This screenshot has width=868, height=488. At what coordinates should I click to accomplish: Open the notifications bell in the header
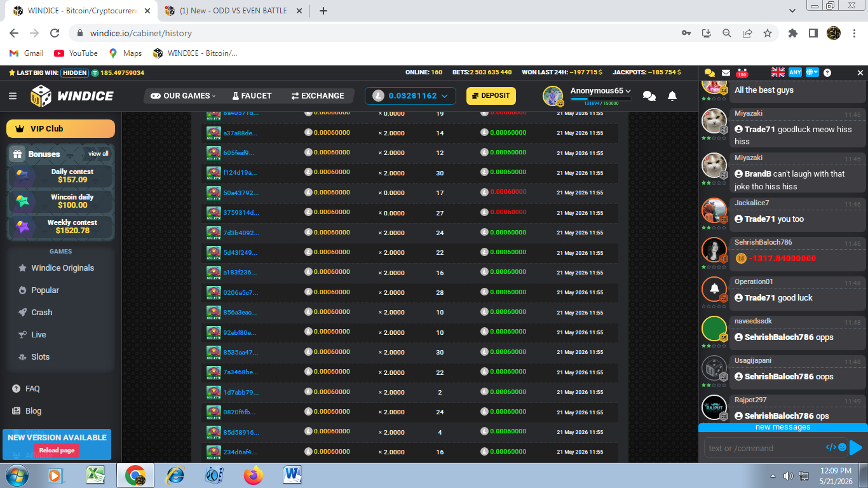(x=672, y=96)
